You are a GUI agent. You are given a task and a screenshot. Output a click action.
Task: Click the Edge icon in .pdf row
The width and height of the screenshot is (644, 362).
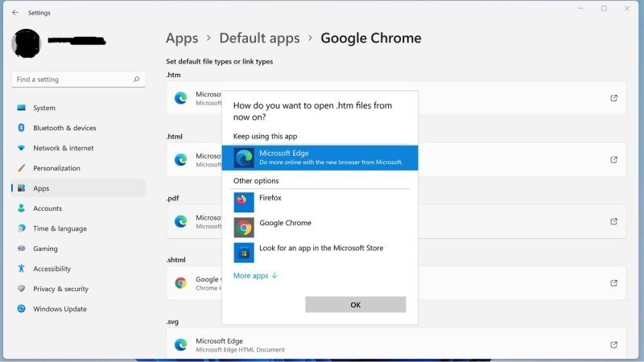coord(180,221)
